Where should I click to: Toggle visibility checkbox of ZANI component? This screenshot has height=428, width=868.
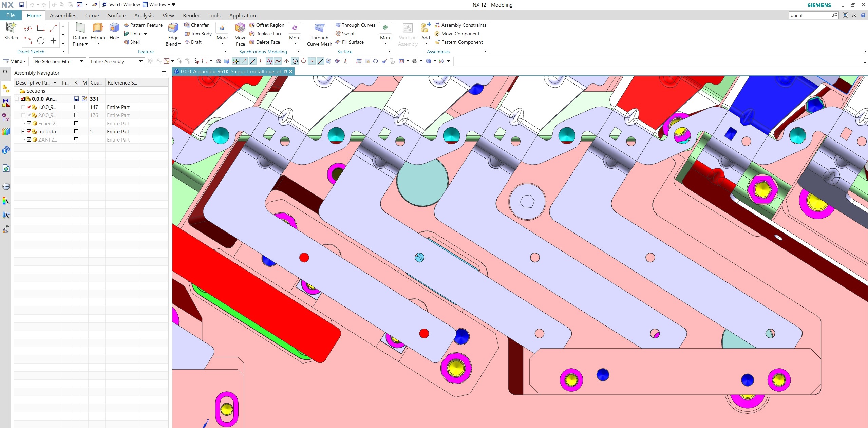(x=29, y=140)
